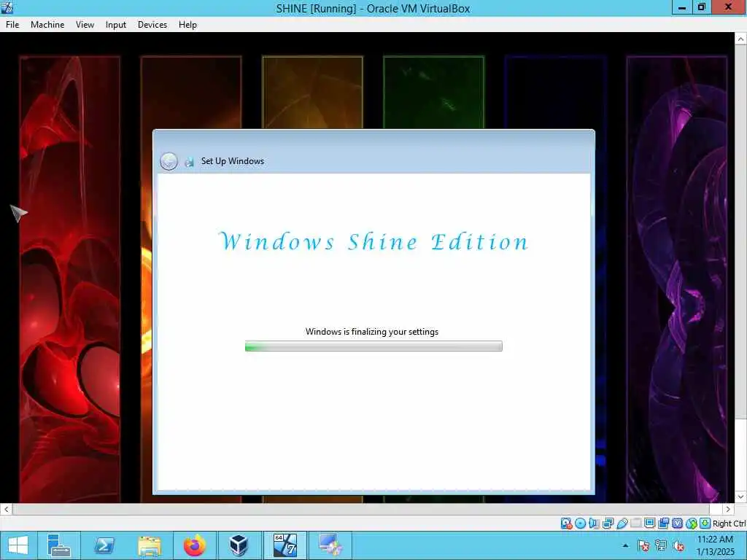Click the horizontal scrollbar right arrow

tap(728, 509)
